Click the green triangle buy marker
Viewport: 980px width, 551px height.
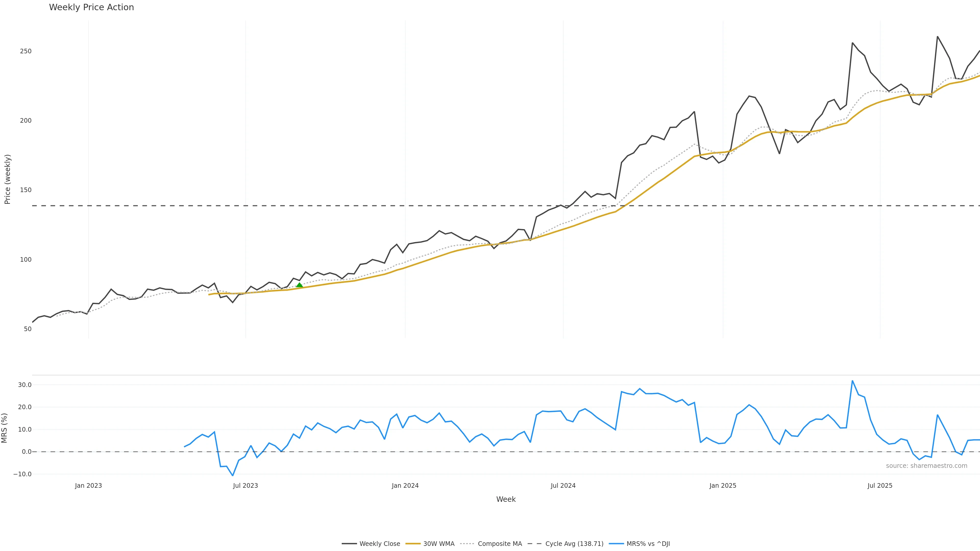pos(299,285)
